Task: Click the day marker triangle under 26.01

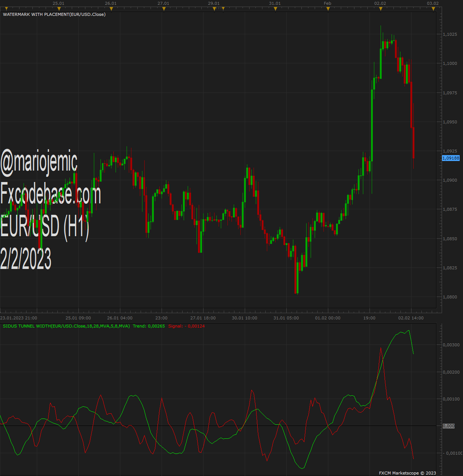Action: click(111, 9)
